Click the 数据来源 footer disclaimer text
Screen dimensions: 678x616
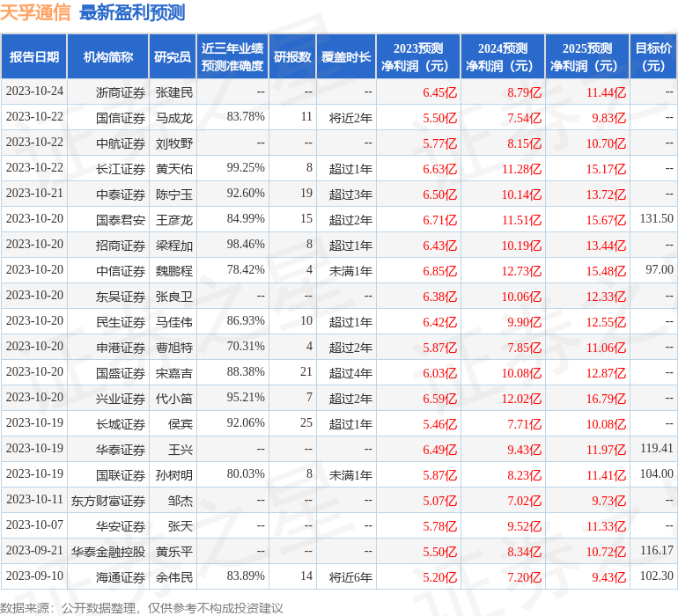click(x=142, y=608)
